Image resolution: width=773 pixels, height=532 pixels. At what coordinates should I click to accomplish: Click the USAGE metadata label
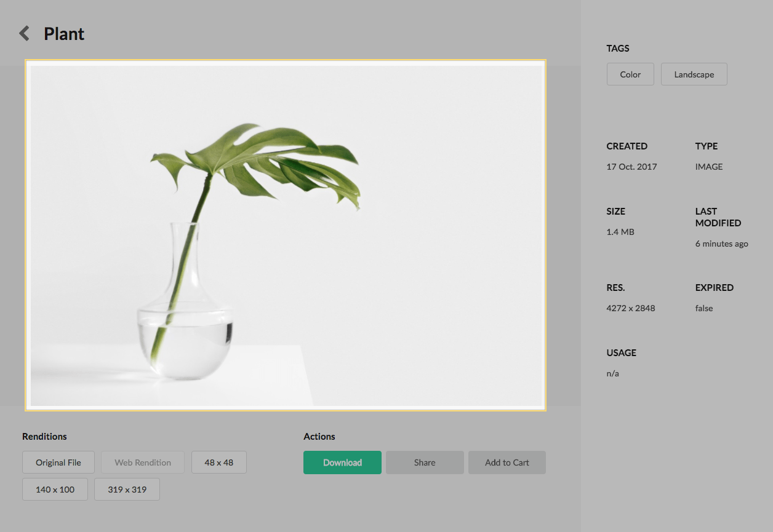click(622, 353)
